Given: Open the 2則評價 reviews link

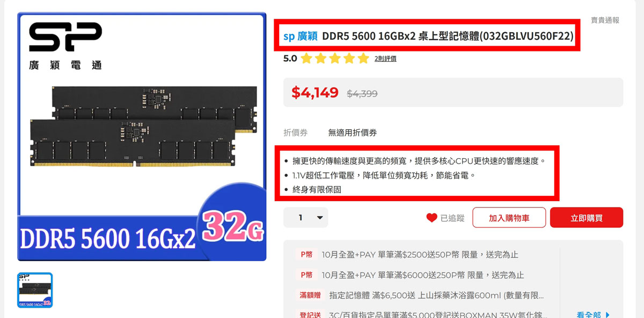Looking at the screenshot, I should (385, 58).
